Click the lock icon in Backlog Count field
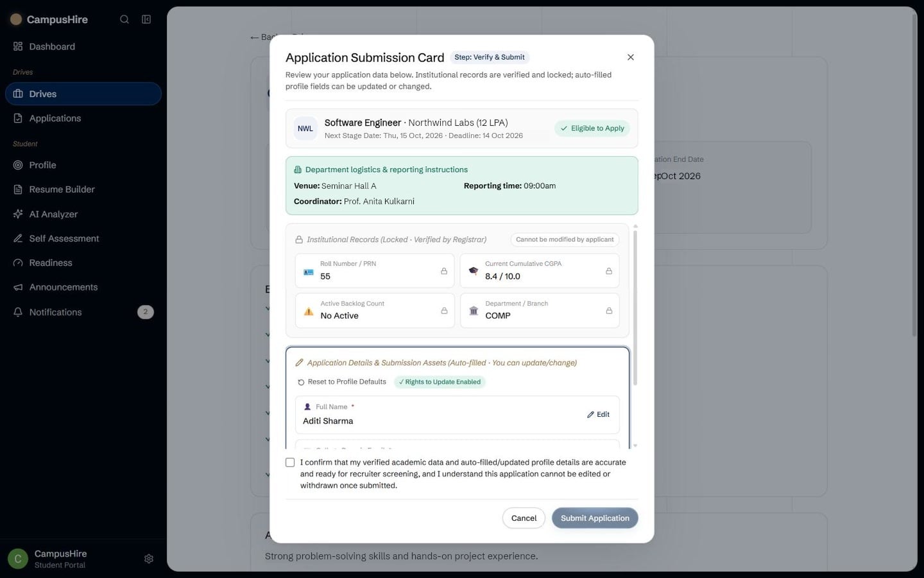 tap(444, 311)
